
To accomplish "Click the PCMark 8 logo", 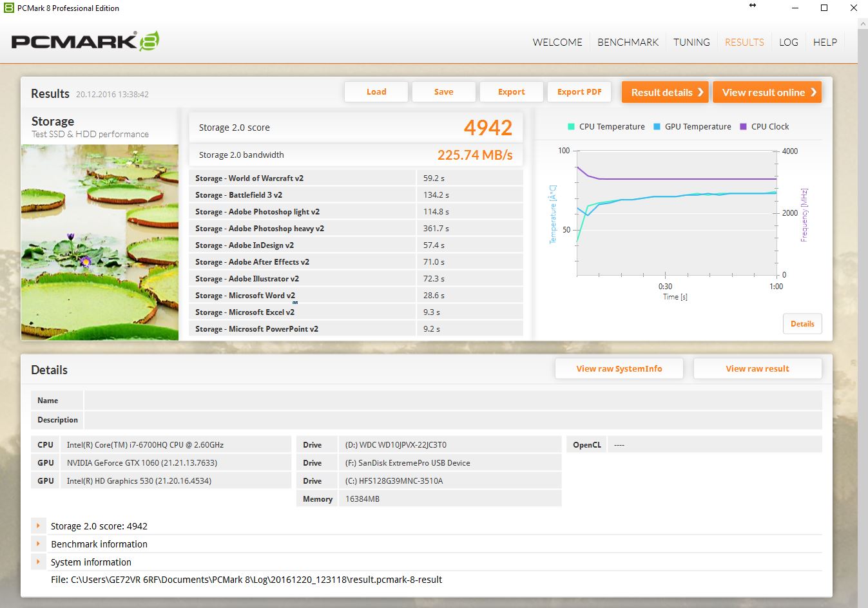I will [x=85, y=41].
